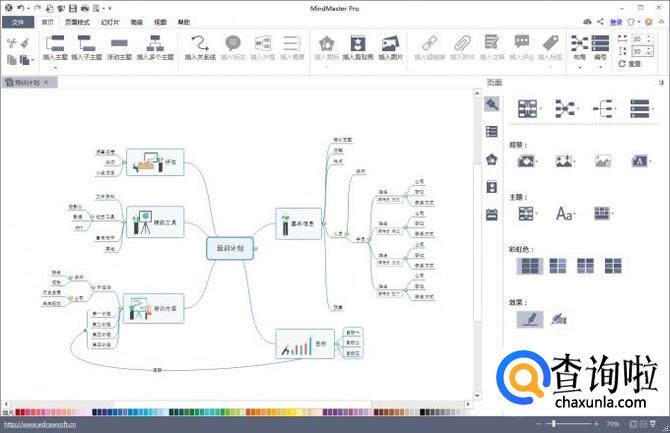
Task: Switch to the Help (帮助) tab
Action: (184, 22)
